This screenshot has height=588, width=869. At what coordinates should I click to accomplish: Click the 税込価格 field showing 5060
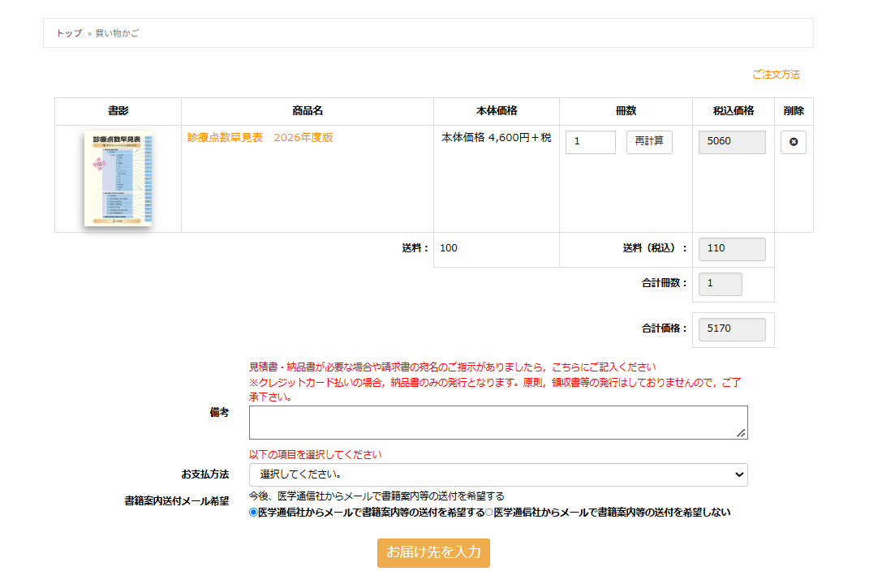point(732,142)
